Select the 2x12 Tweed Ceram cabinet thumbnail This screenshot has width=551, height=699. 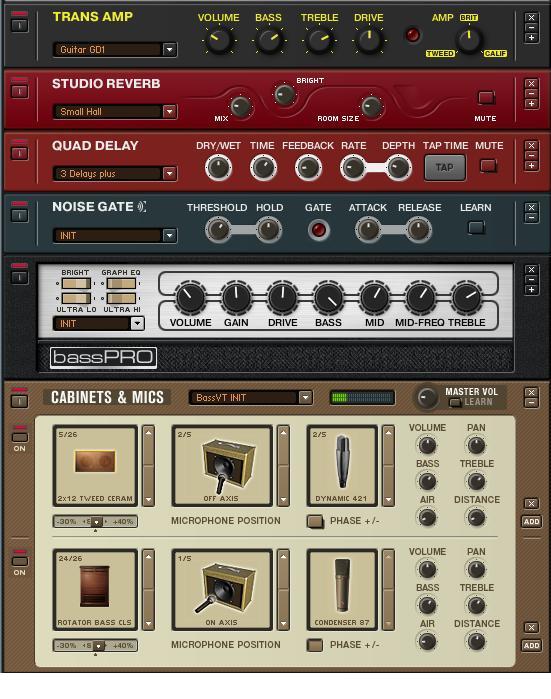point(95,465)
